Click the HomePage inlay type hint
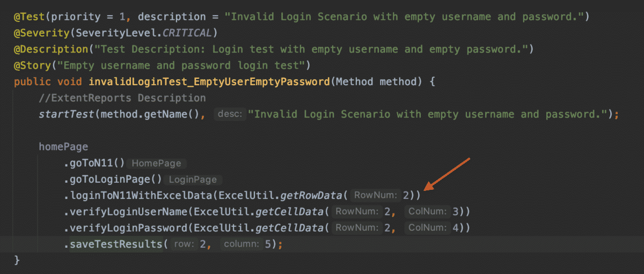644x274 pixels. pyautogui.click(x=156, y=164)
